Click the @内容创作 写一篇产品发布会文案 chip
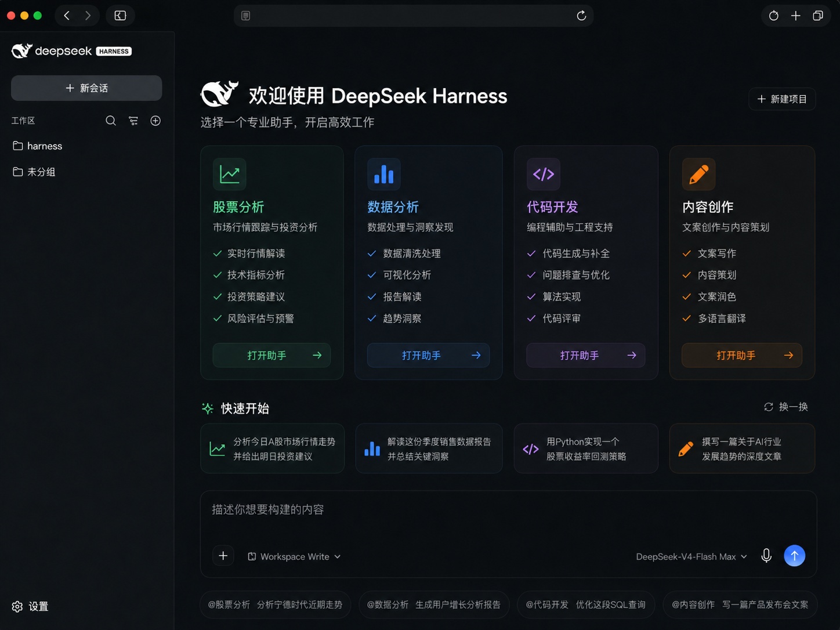 (740, 604)
